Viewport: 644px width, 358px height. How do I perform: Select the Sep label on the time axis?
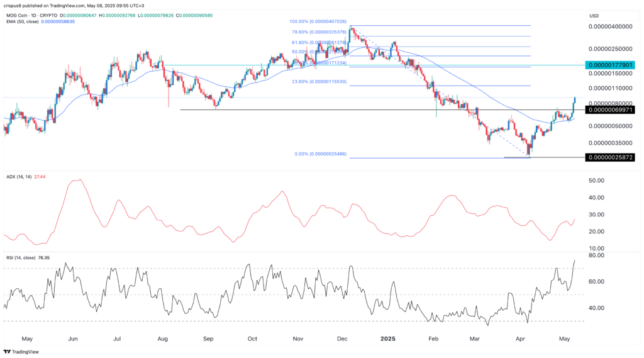tap(208, 338)
